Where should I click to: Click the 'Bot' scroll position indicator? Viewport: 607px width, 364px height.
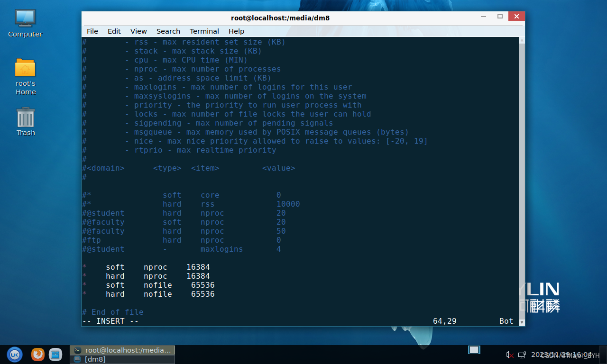pyautogui.click(x=506, y=321)
